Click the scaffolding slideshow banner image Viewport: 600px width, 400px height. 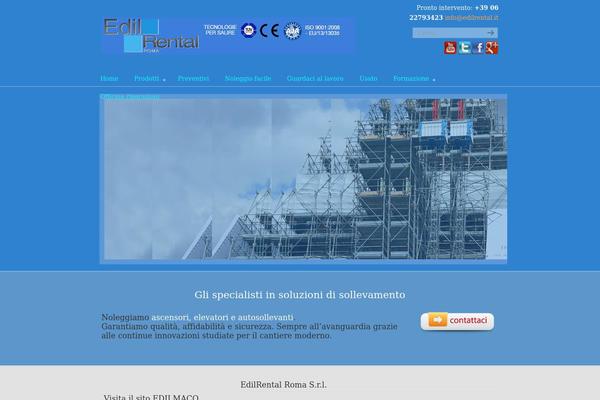click(x=303, y=179)
